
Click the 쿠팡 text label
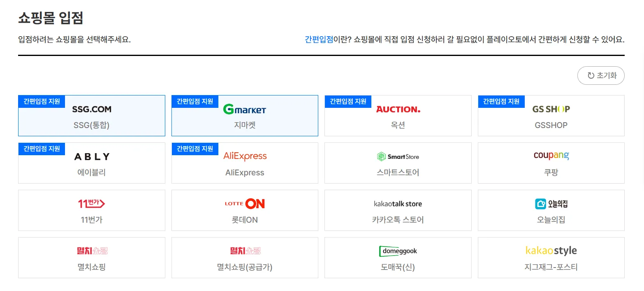(x=551, y=172)
